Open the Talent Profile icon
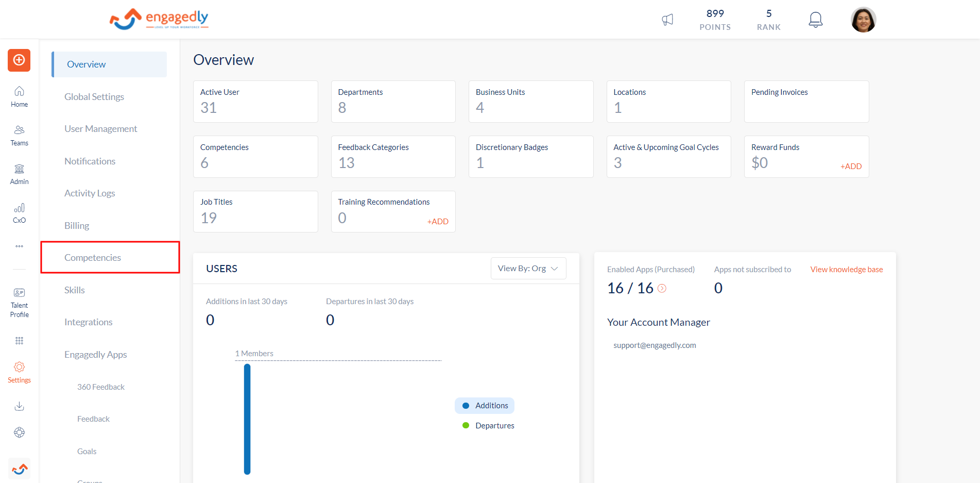Viewport: 980px width, 483px height. coord(19,303)
